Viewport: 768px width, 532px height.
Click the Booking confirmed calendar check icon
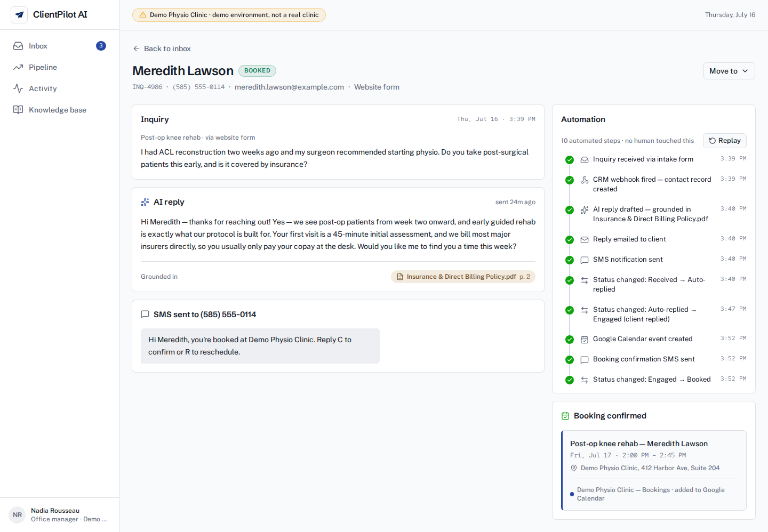tap(565, 416)
